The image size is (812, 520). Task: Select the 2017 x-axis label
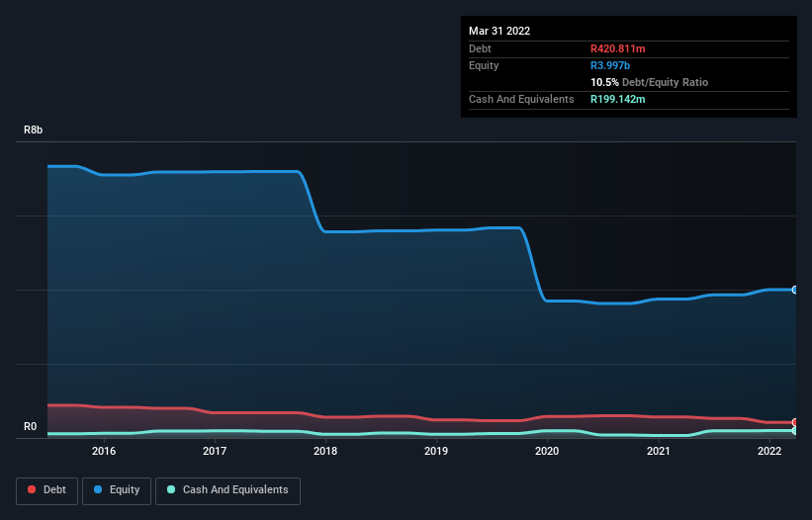215,451
